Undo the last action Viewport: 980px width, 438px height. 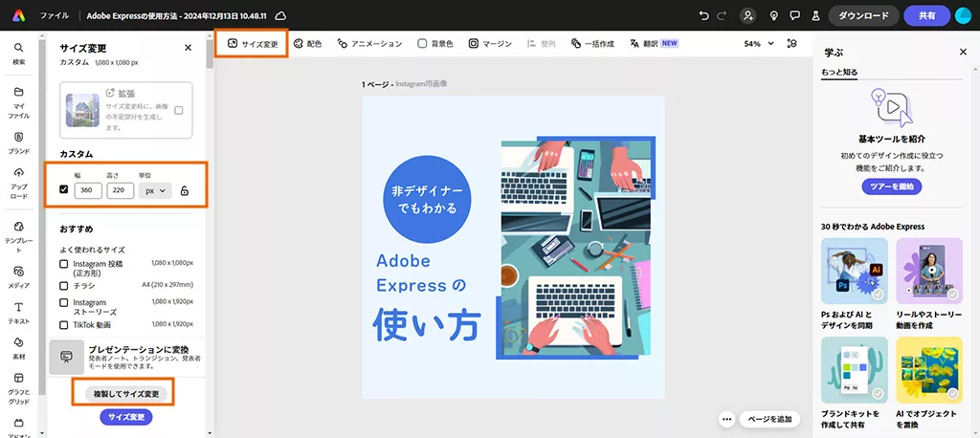click(x=704, y=15)
